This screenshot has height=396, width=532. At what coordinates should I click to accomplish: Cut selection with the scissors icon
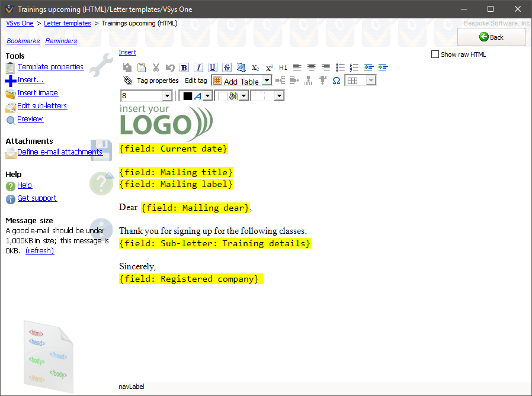(x=156, y=67)
